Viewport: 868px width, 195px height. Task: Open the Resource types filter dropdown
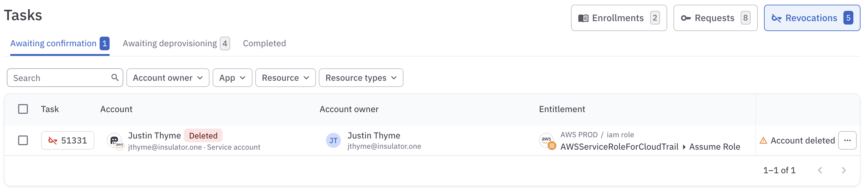[361, 78]
